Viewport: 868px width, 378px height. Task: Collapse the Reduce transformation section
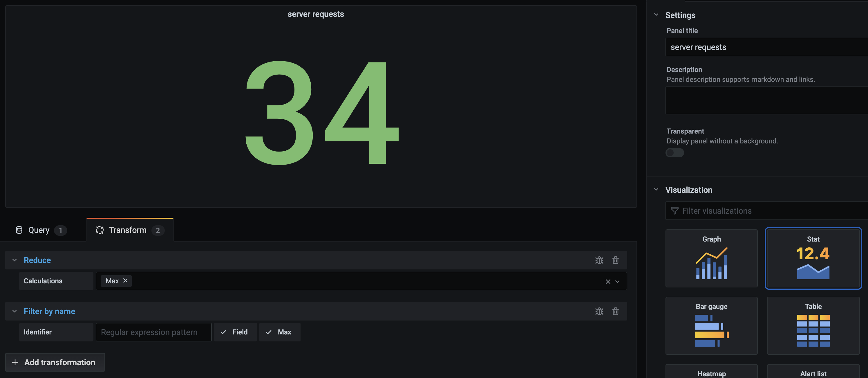tap(15, 260)
